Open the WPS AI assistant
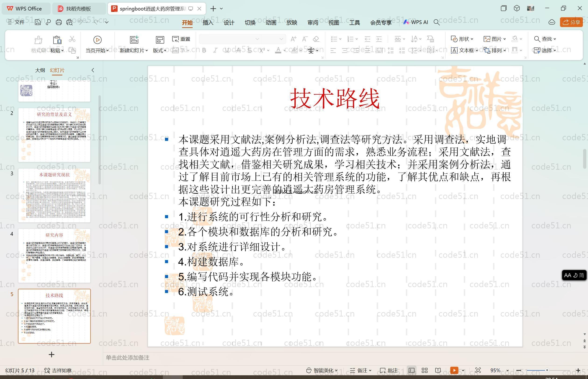The height and width of the screenshot is (379, 588). pos(416,22)
